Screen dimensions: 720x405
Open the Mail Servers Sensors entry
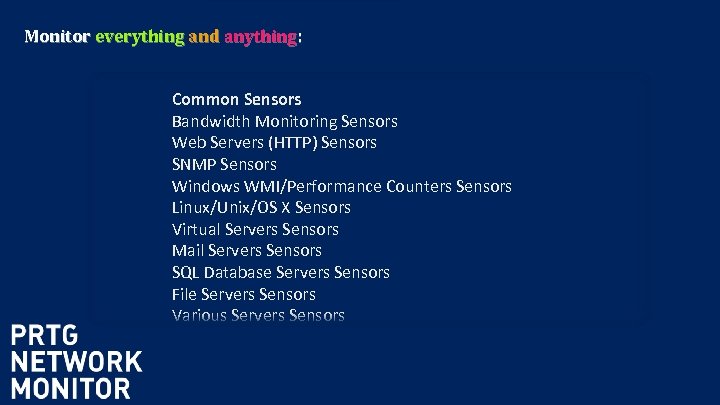(x=246, y=250)
